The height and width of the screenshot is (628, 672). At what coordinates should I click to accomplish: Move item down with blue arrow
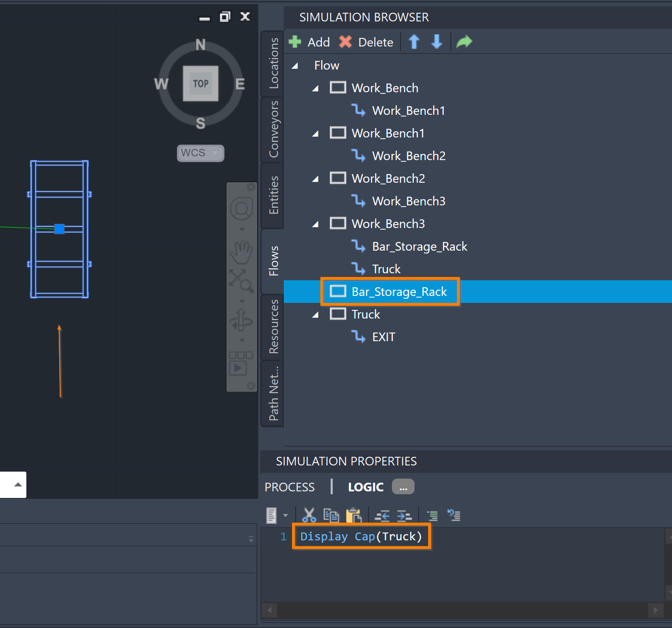coord(437,42)
